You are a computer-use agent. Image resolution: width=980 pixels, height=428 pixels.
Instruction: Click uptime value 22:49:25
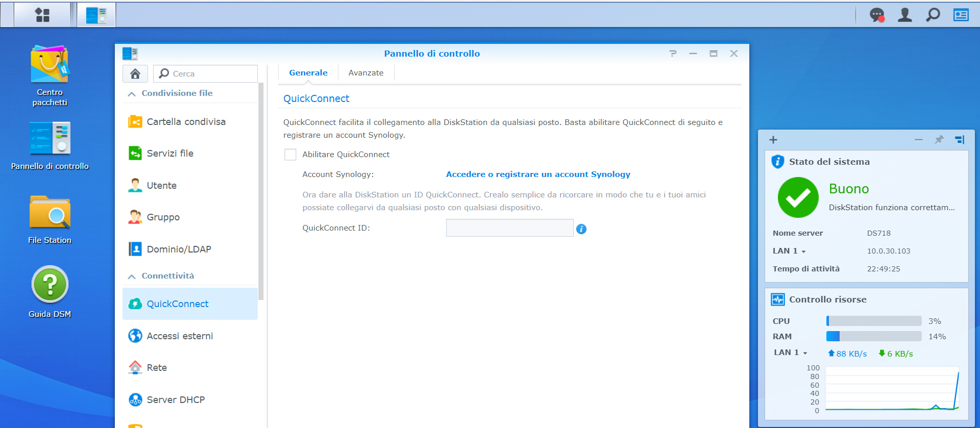pyautogui.click(x=883, y=269)
